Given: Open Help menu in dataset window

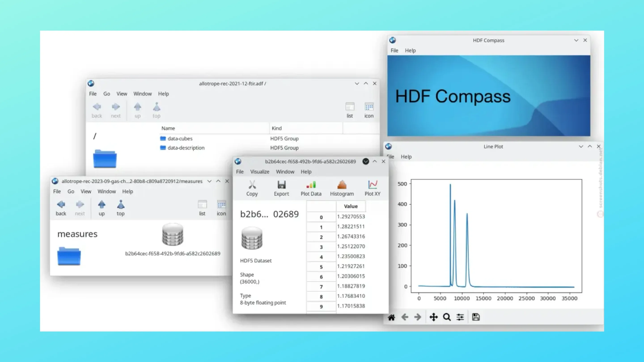Looking at the screenshot, I should click(x=306, y=172).
